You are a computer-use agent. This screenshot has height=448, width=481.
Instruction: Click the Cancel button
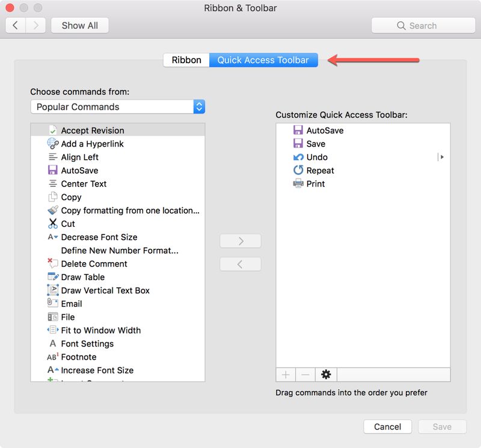[387, 426]
